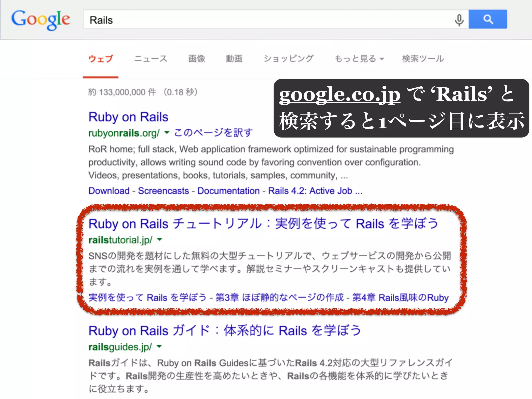Open 実例を使って Rails を学ぼう sitelink

(147, 297)
